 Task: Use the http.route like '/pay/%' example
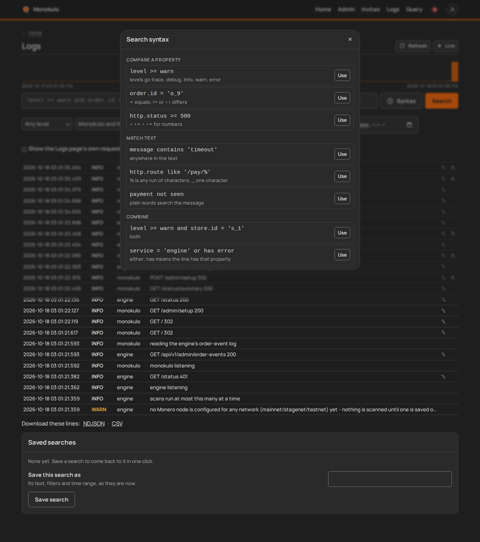342,176
